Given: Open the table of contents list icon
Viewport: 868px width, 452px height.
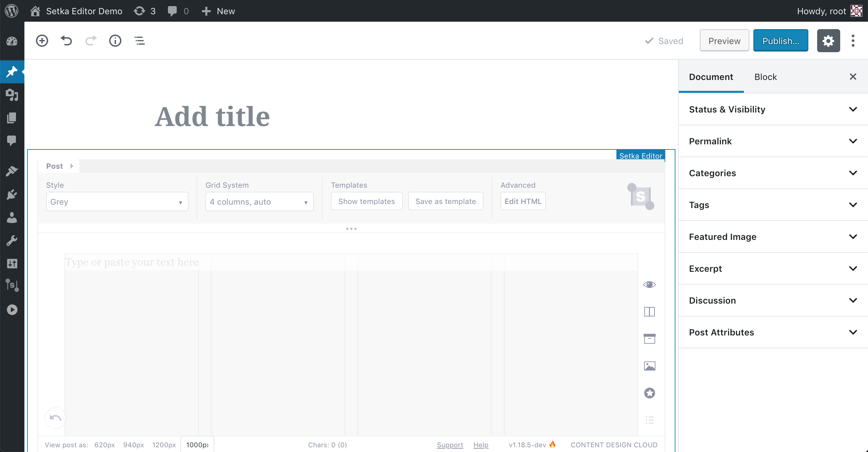Looking at the screenshot, I should [649, 420].
